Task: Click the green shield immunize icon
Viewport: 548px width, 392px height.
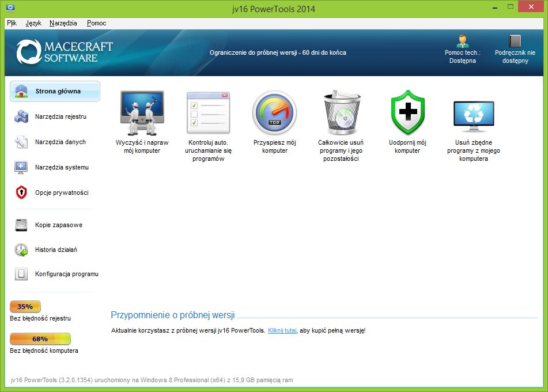Action: tap(407, 112)
